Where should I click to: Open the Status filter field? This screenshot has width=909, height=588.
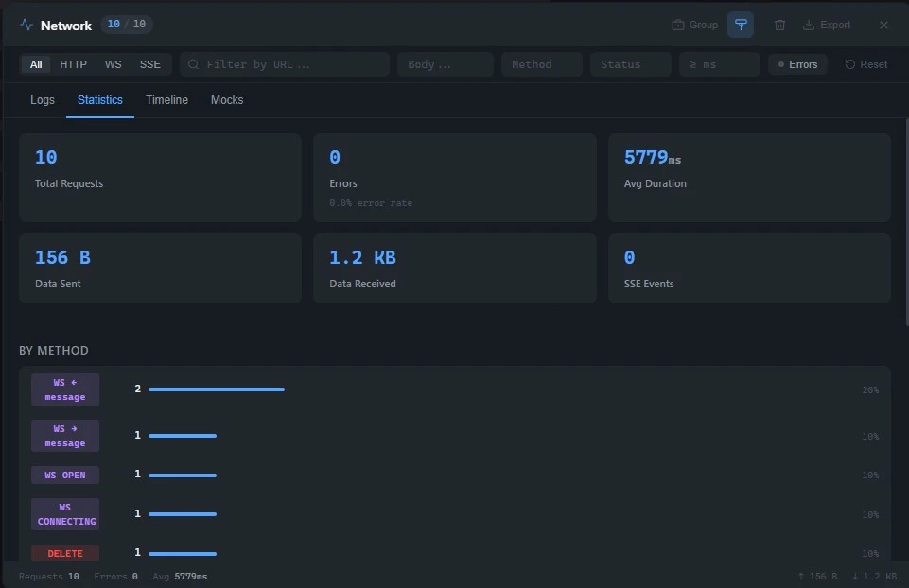[x=630, y=64]
